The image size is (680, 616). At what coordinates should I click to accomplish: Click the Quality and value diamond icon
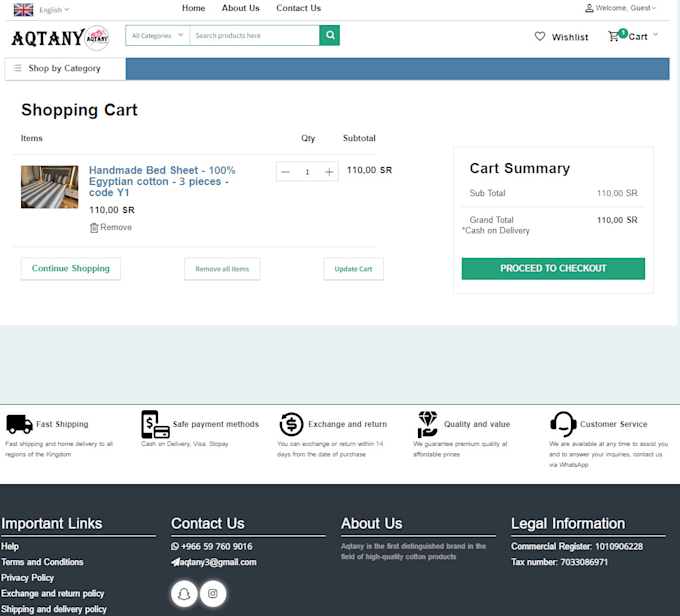tap(427, 424)
